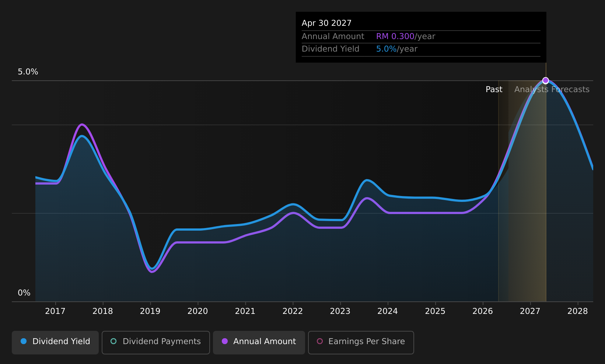Toggle the Annual Amount series
Screen dimensions: 605x364
coord(259,342)
